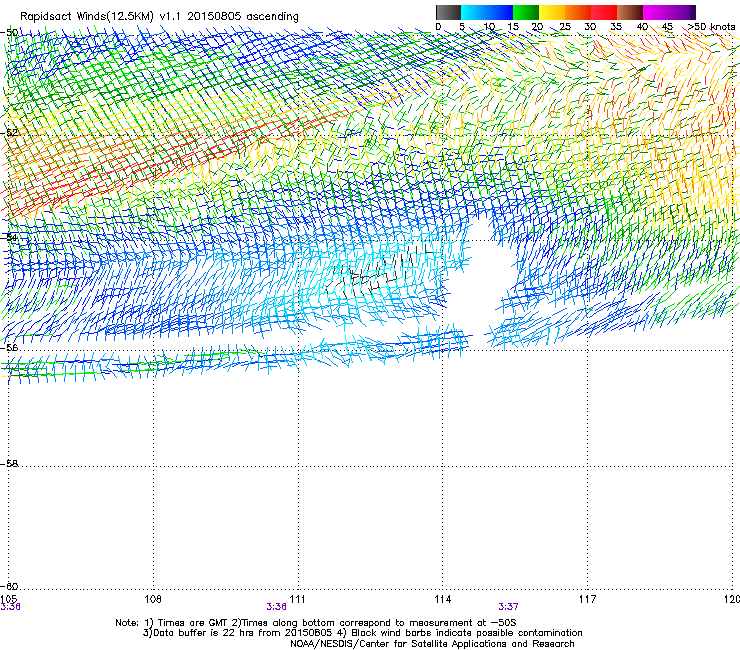The height and width of the screenshot is (650, 740).
Task: Click the 114 longitude axis label
Action: pos(443,599)
